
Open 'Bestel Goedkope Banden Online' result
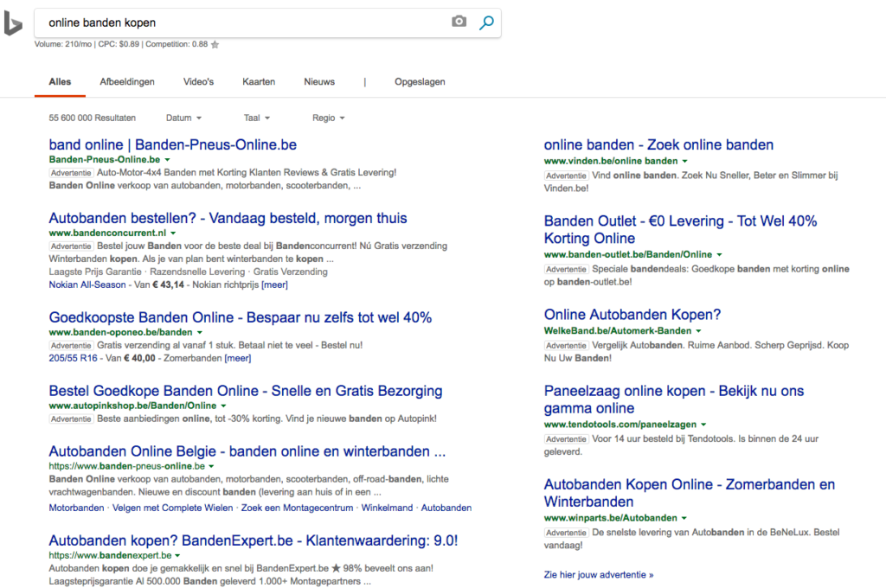click(246, 391)
